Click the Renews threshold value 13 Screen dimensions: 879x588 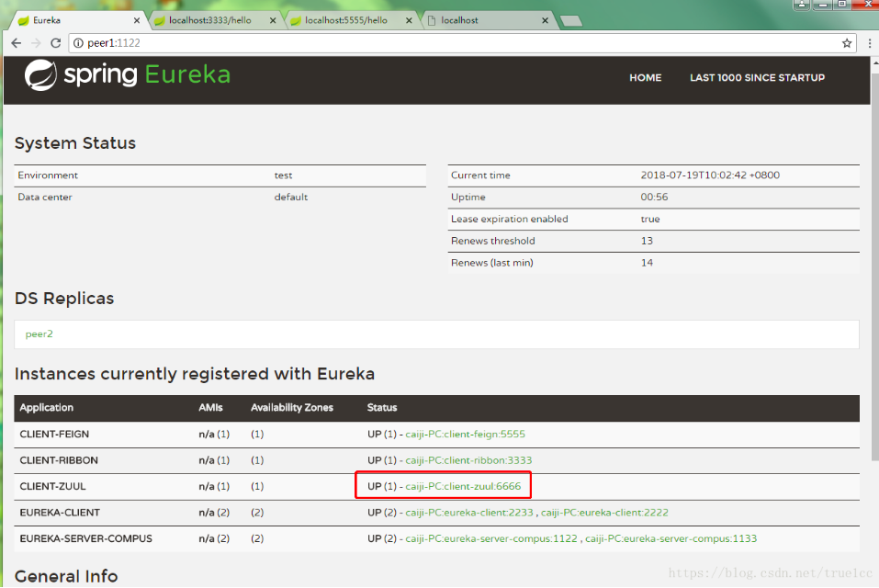(x=647, y=241)
